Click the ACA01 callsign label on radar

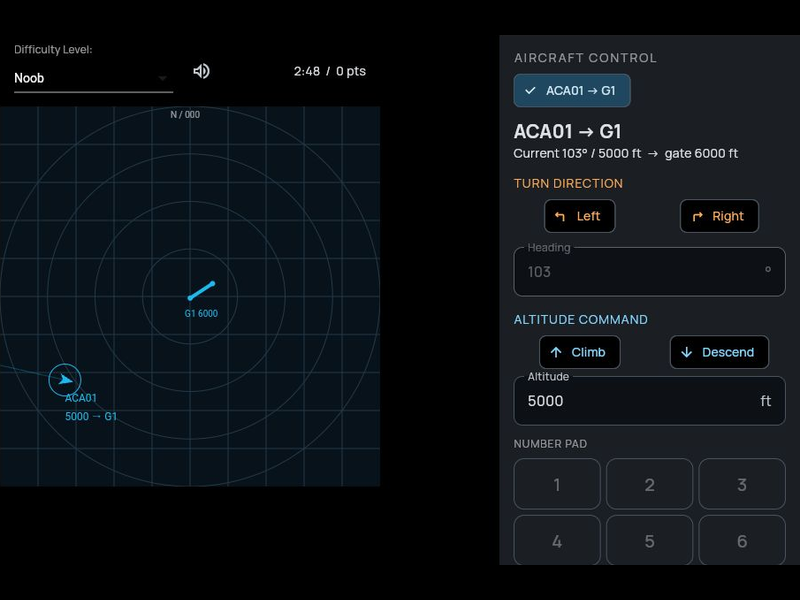click(x=81, y=398)
